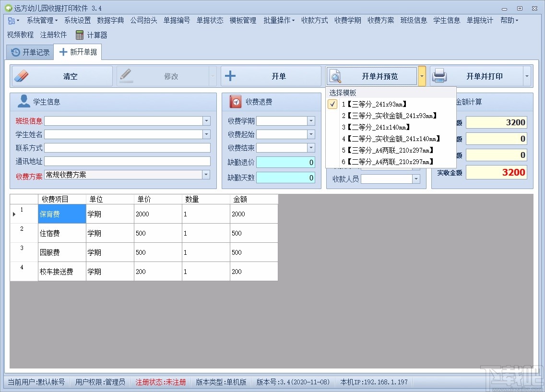Select the 园服费 table cell
The height and width of the screenshot is (392, 545).
pos(62,252)
